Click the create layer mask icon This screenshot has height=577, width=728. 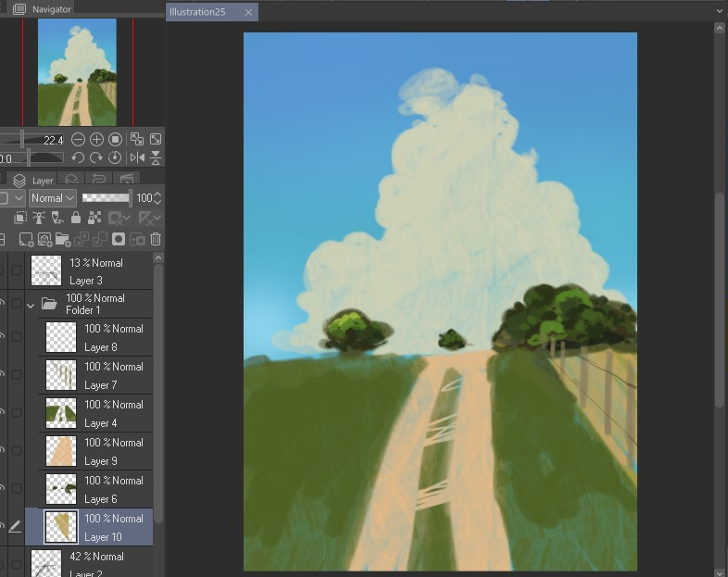[119, 239]
